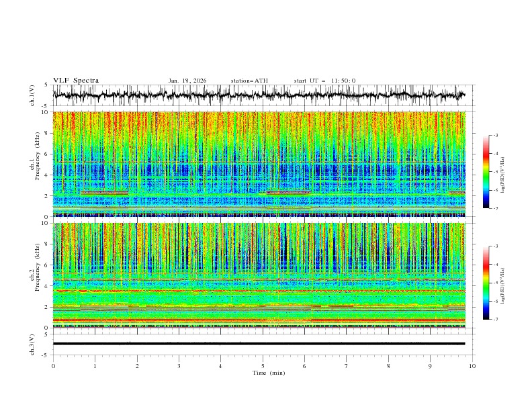Click the time axis tick label "4"
532x411 pixels.
click(x=220, y=366)
